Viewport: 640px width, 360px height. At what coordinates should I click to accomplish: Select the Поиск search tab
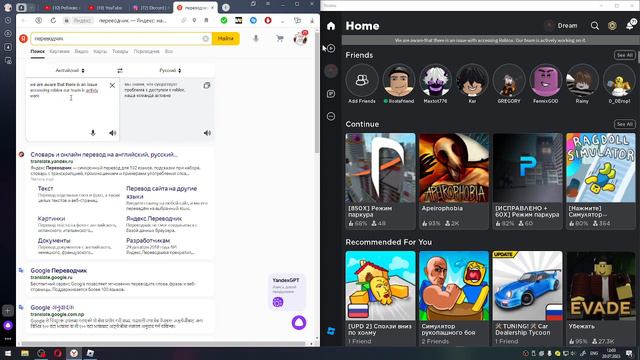(x=38, y=51)
